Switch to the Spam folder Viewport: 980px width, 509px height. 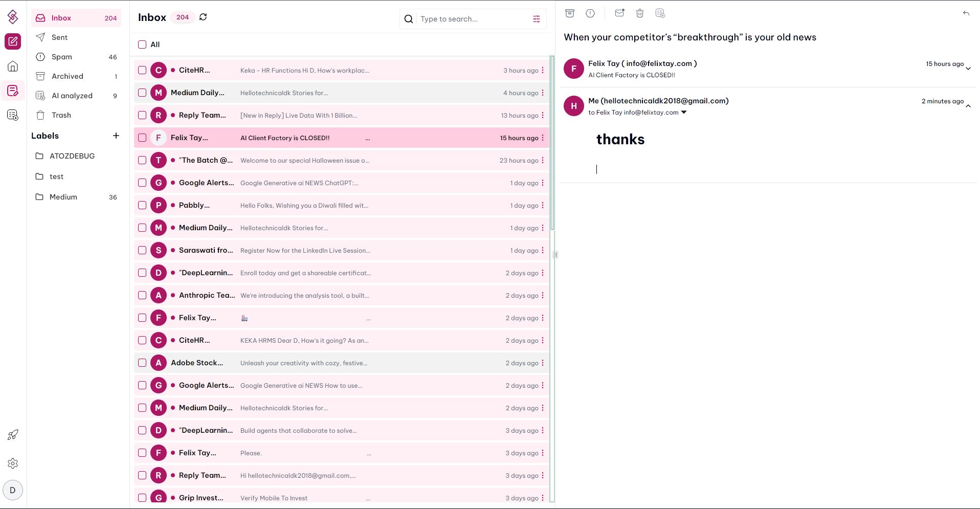[x=61, y=57]
